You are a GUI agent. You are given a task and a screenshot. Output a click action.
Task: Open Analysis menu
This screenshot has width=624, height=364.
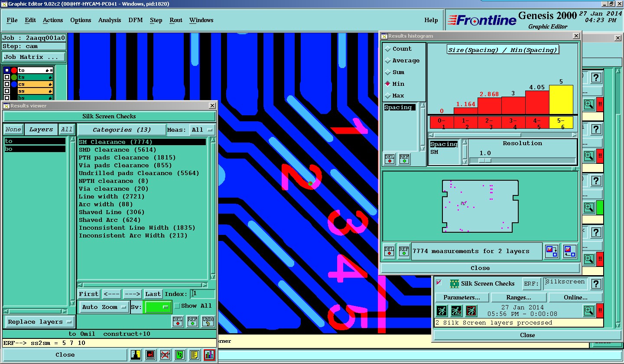[110, 20]
